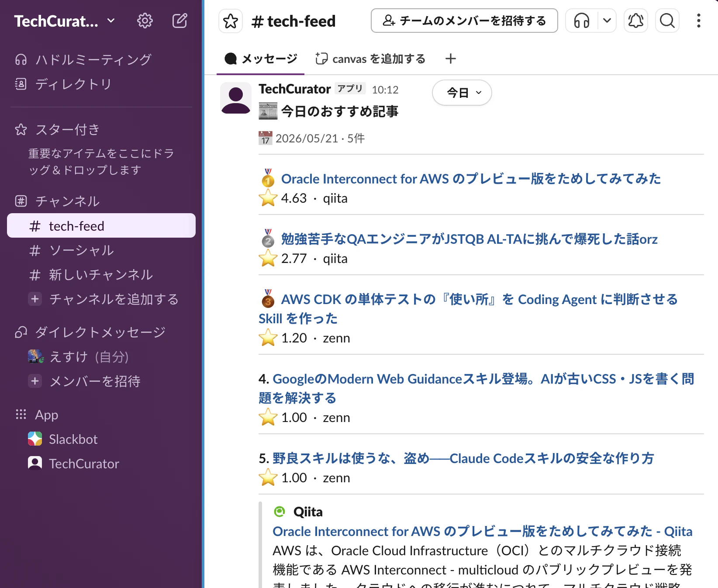718x588 pixels.
Task: Open Slackbot app conversation
Action: (x=101, y=439)
